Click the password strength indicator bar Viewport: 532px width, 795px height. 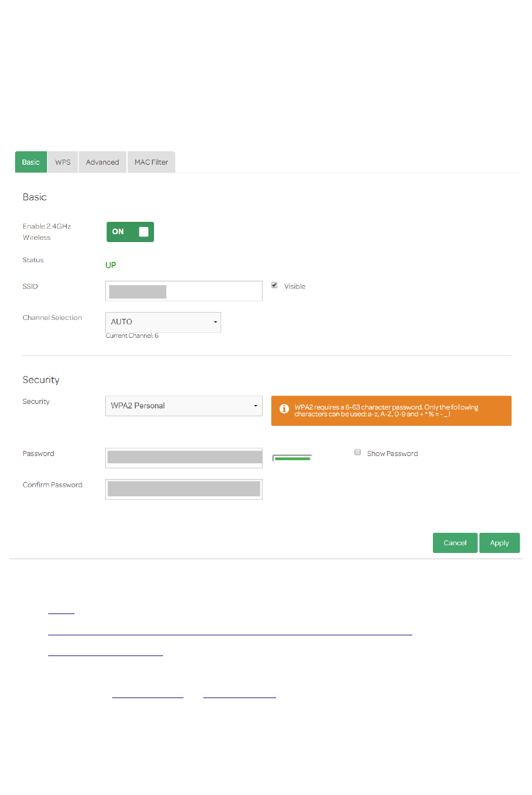tap(292, 458)
